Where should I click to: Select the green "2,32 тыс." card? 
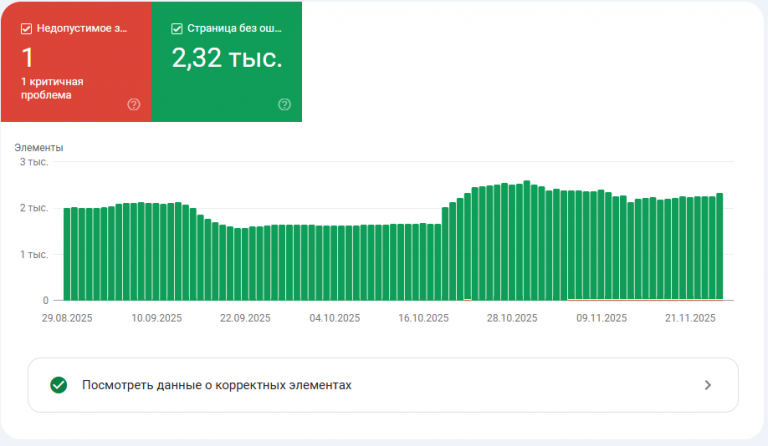(x=227, y=62)
